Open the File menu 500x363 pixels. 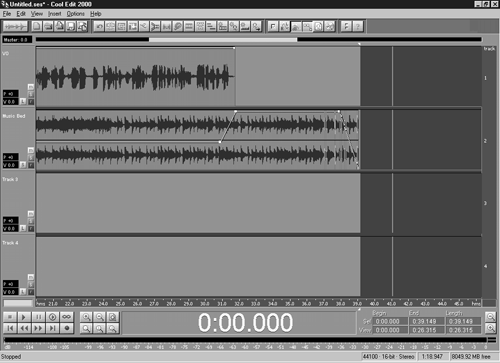tap(7, 14)
